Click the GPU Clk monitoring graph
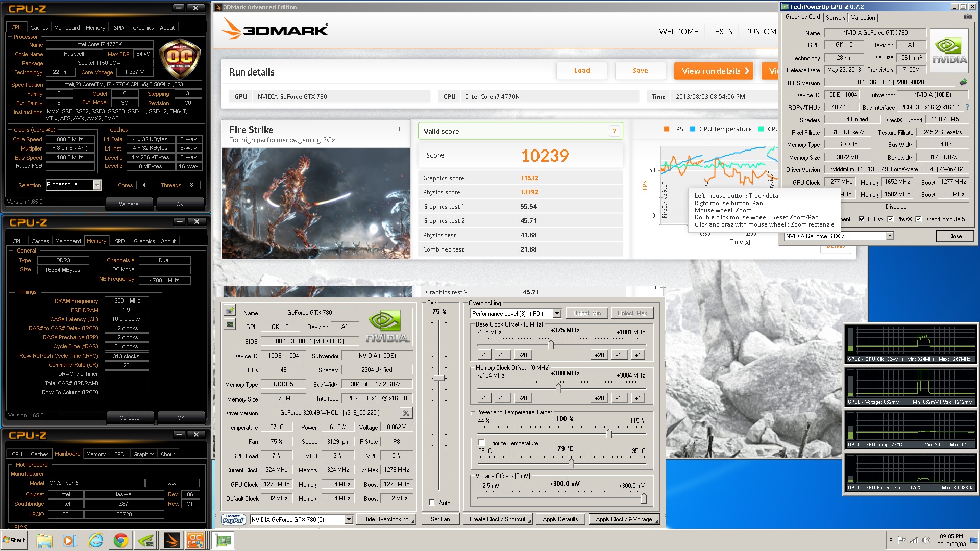Screen dimensions: 980x551 pyautogui.click(x=911, y=343)
